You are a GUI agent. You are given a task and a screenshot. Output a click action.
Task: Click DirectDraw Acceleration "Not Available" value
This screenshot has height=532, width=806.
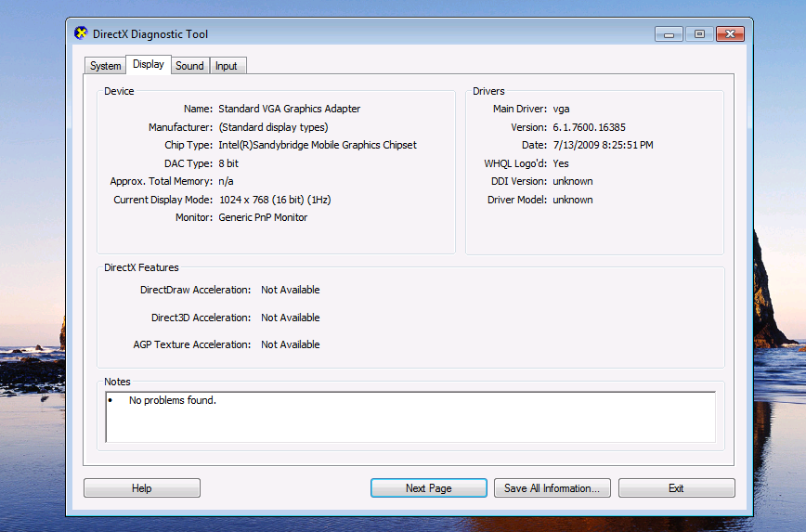click(x=291, y=290)
